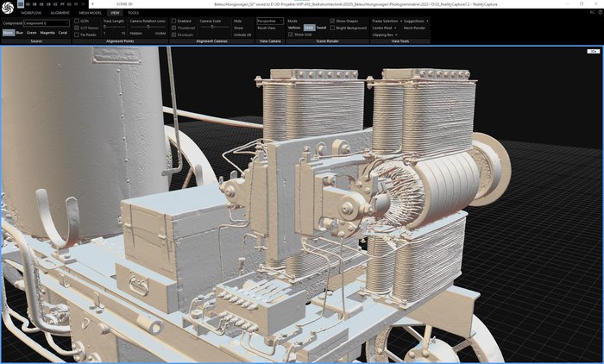Select the Sweet scene render mode
604x364 pixels.
click(x=321, y=28)
